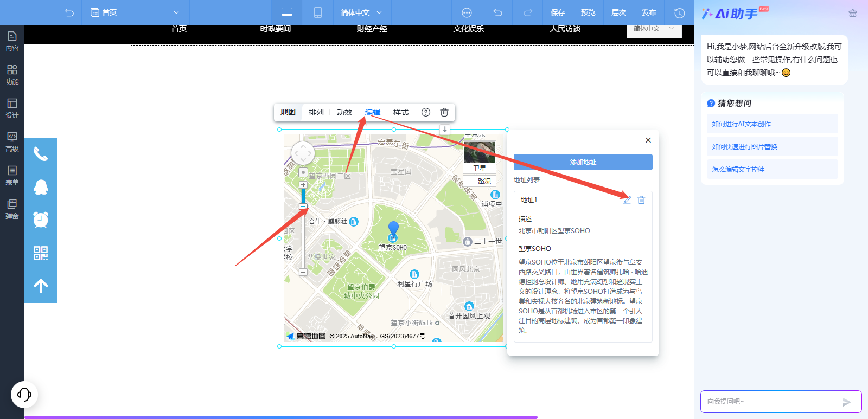This screenshot has width=868, height=419.
Task: Close the address list panel
Action: coord(648,140)
